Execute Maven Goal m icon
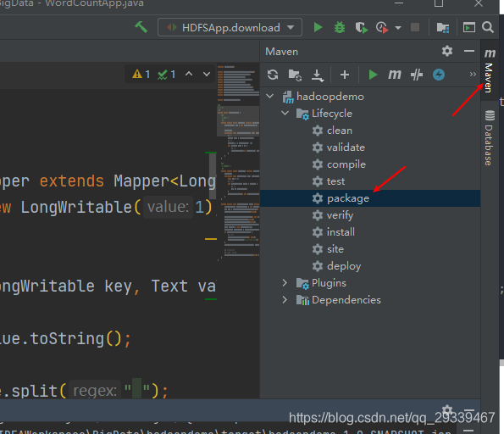The image size is (504, 434). click(395, 75)
